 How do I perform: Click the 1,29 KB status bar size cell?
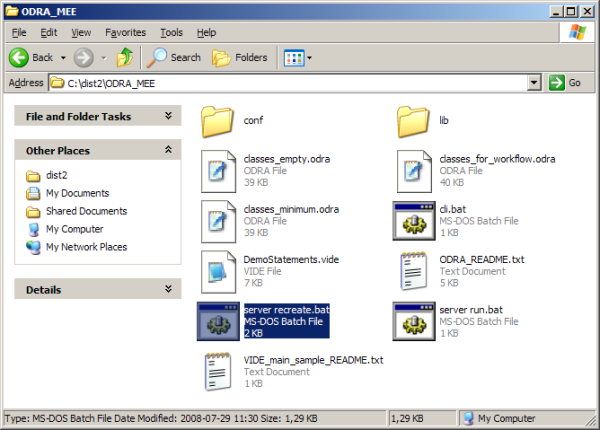point(423,418)
